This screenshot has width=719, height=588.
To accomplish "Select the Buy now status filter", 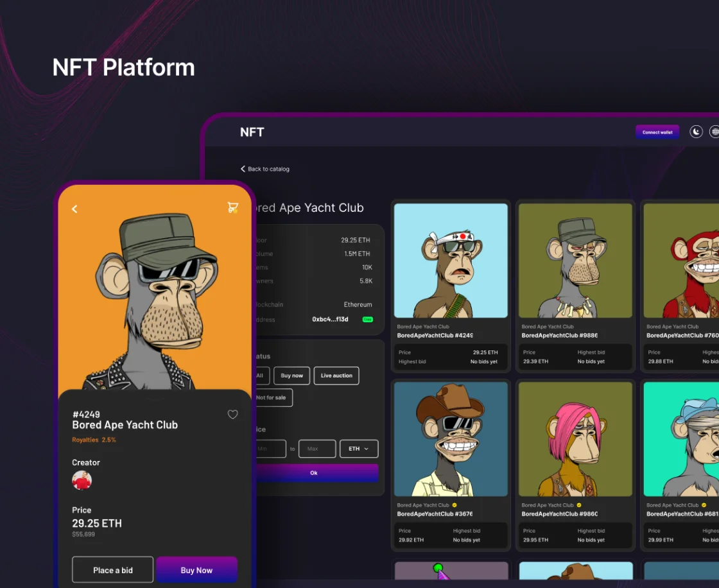I will [291, 376].
